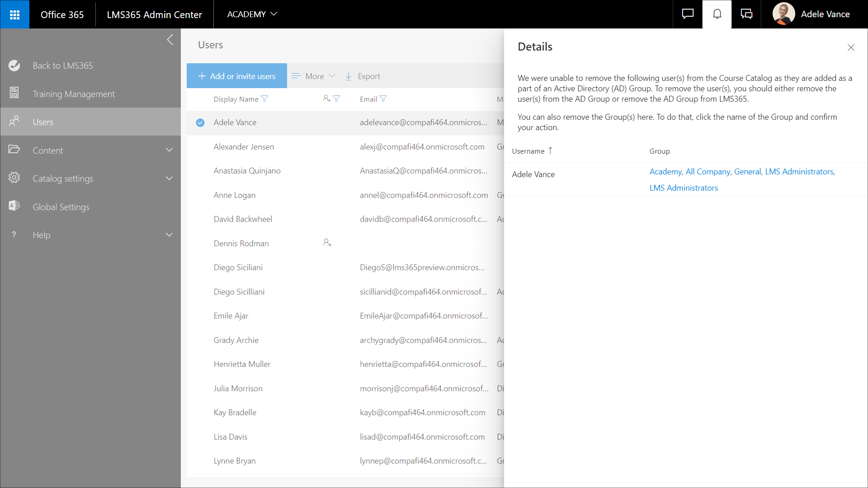The width and height of the screenshot is (868, 488).
Task: Open the Office 365 app launcher waffle
Action: [14, 14]
